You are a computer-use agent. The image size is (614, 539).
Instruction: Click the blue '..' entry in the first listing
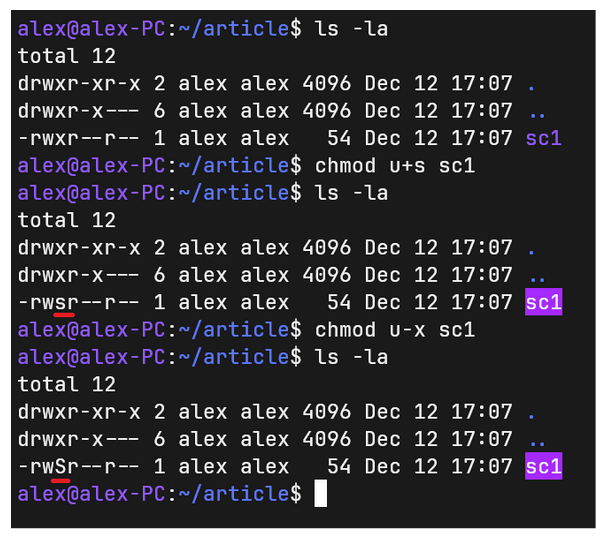tap(537, 115)
